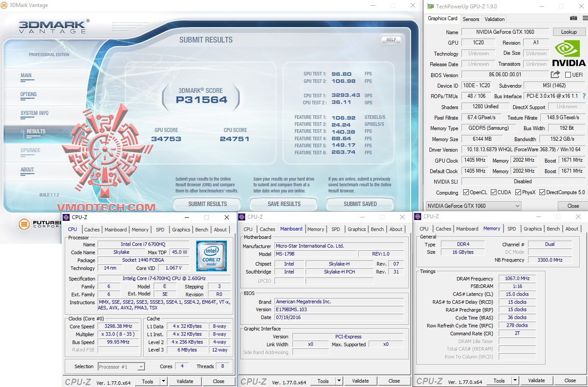Click Tools in the CPU-Z Mainboard window
The image size is (588, 387).
pyautogui.click(x=323, y=381)
